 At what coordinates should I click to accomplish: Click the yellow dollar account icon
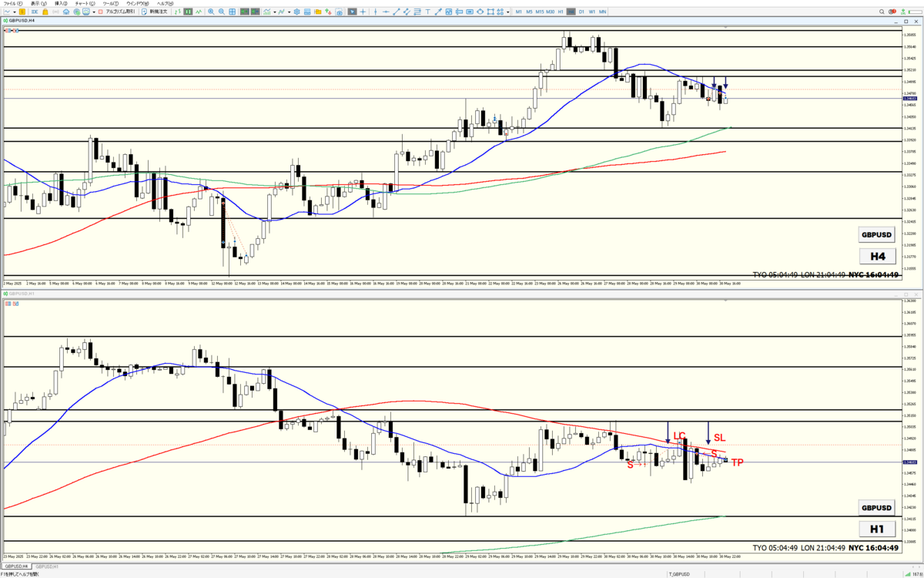click(x=22, y=12)
